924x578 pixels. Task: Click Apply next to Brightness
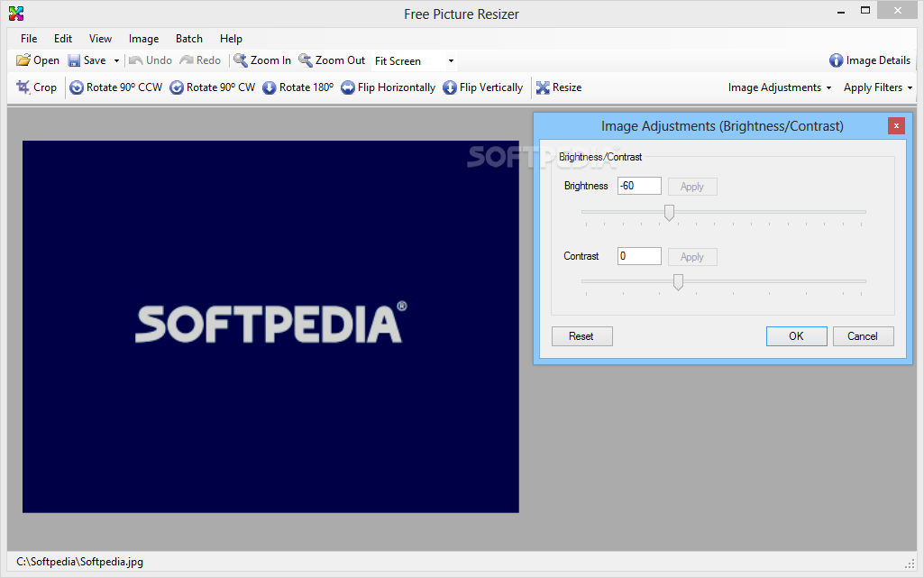coord(692,187)
